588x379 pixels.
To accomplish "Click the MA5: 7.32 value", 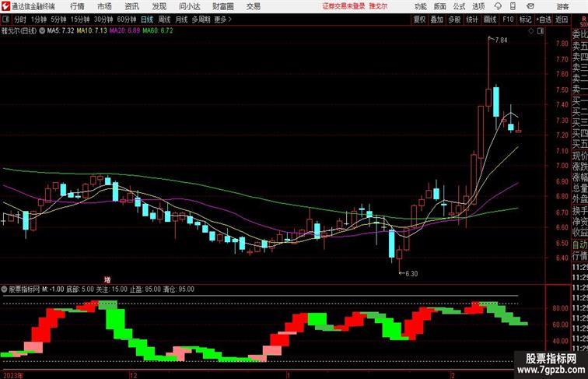I will [x=61, y=31].
